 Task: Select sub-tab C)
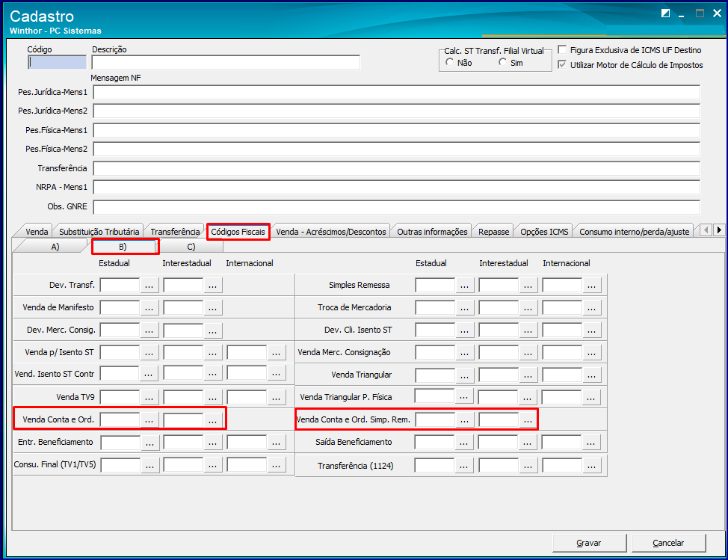click(x=191, y=247)
